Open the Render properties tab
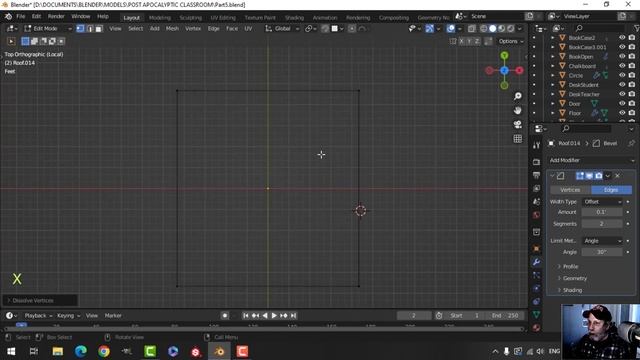 point(536,162)
